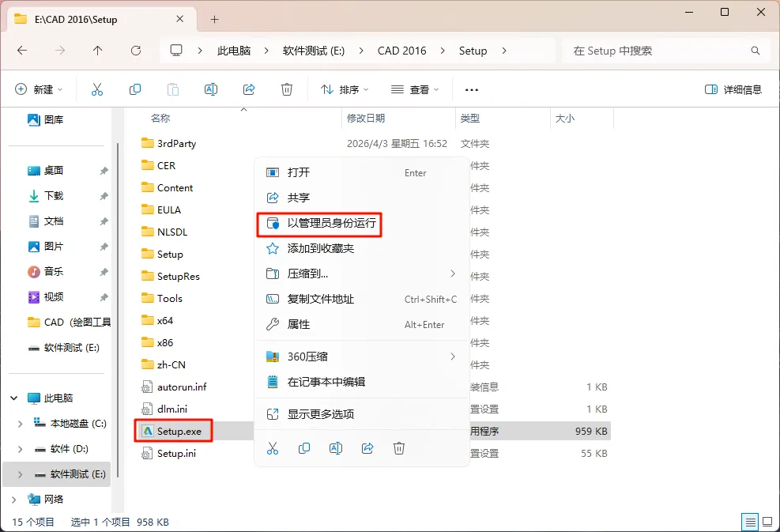Screen dimensions: 780x532
Task: Open CAD (绘图工具 folder in the sidebar
Action: (69, 322)
